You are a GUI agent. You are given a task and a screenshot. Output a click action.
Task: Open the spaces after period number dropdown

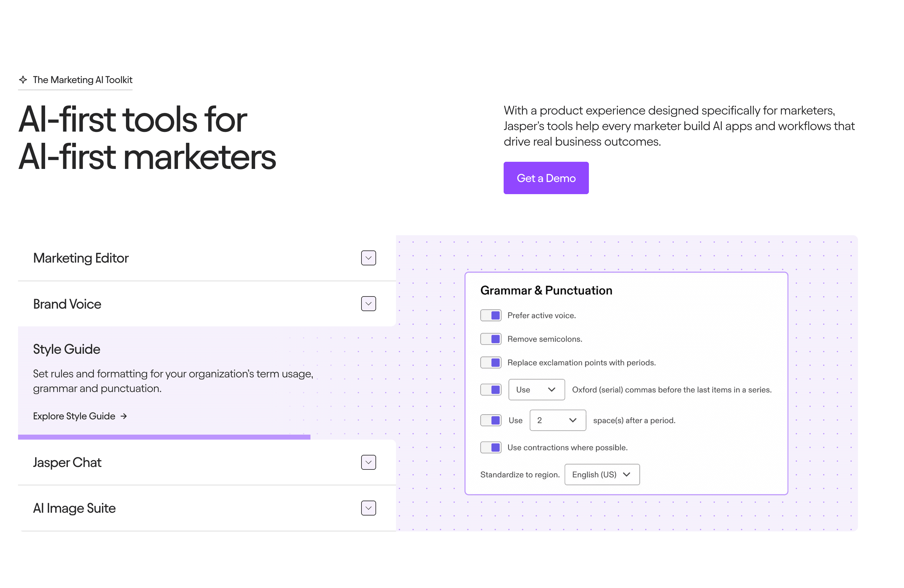pos(557,420)
